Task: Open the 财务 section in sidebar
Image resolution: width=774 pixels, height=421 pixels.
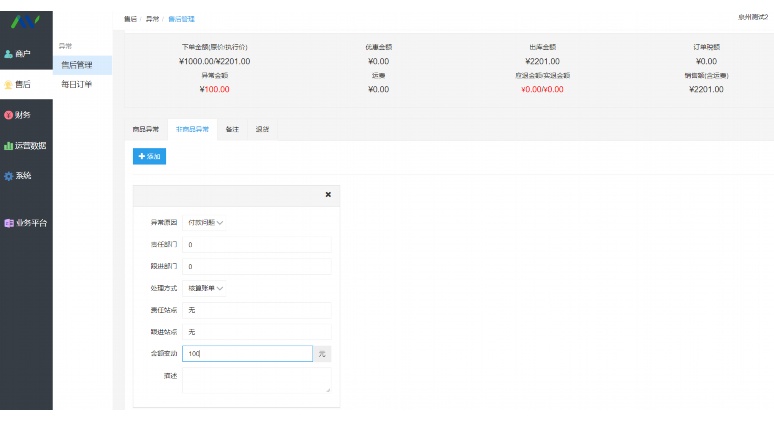Action: 26,115
